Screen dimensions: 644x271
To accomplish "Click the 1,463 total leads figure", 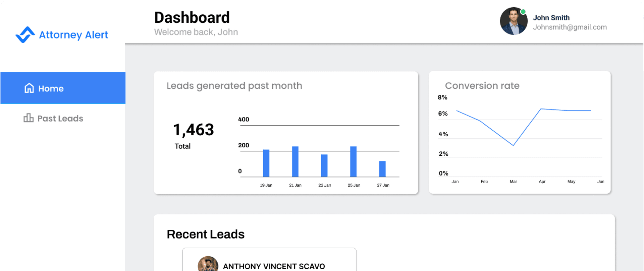I will (x=193, y=130).
